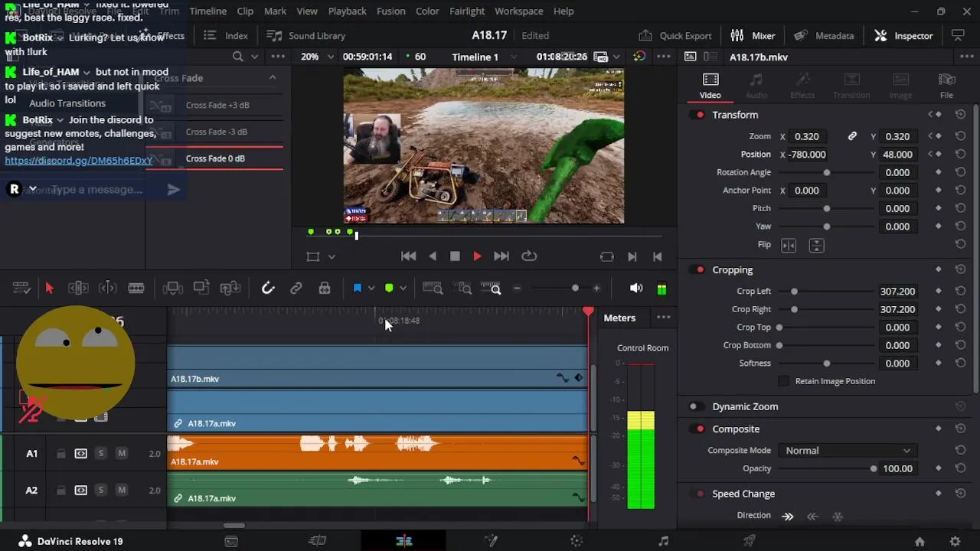
Task: Open Timeline View Options icon
Action: tap(21, 288)
